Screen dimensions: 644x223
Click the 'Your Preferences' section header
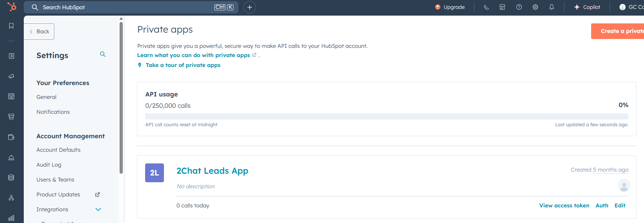pos(63,83)
